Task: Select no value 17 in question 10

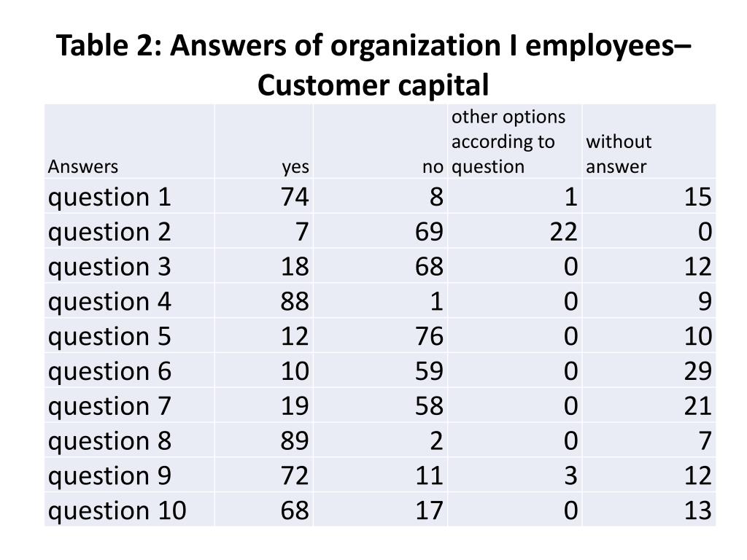Action: click(429, 510)
